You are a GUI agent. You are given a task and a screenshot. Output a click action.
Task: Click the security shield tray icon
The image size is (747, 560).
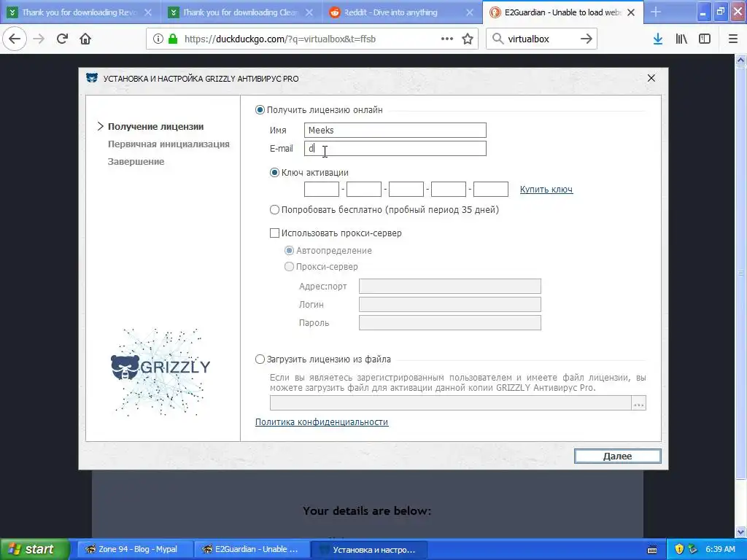coord(679,549)
